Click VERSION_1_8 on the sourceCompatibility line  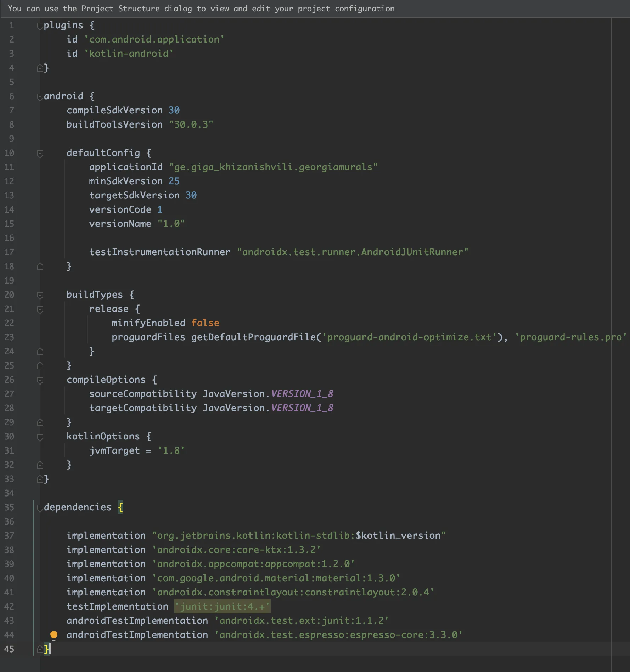click(302, 394)
